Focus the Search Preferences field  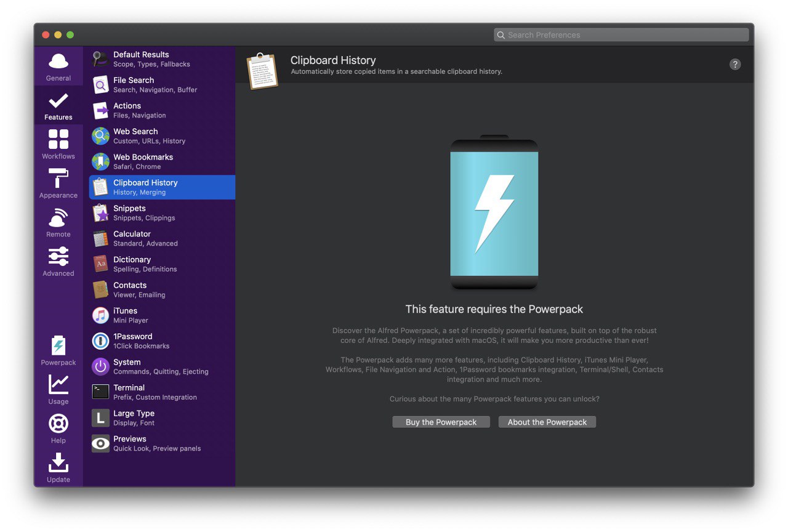pos(621,35)
